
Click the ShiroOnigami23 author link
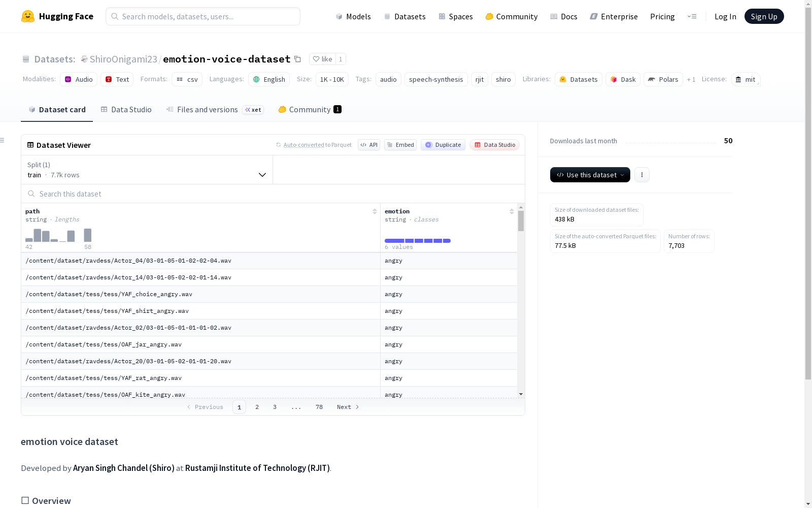123,59
